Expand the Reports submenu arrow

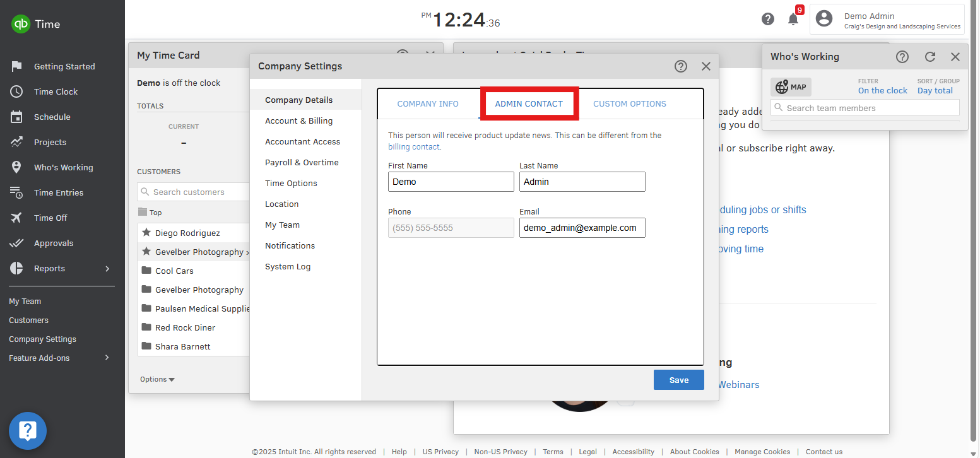pos(107,269)
